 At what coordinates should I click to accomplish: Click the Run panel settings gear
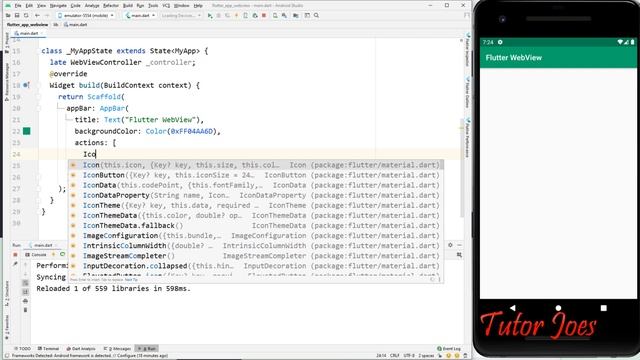click(450, 245)
